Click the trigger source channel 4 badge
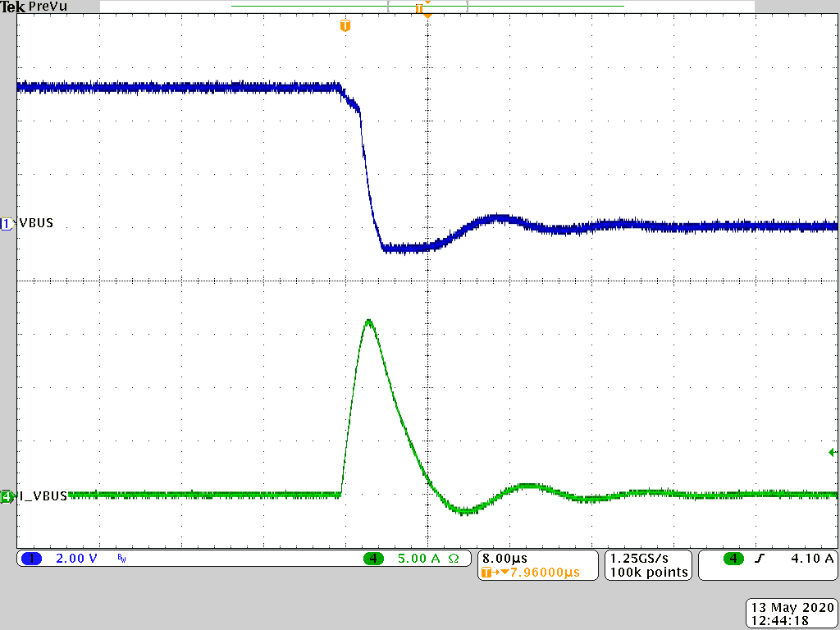 [733, 559]
